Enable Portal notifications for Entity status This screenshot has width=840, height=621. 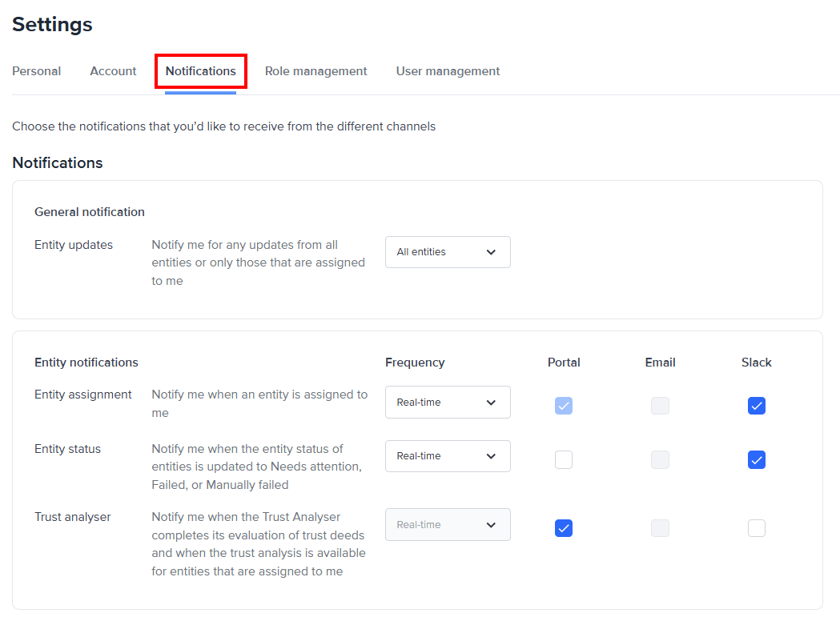564,459
